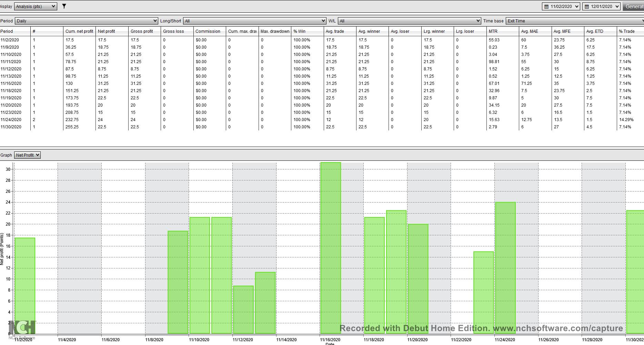Sort by the Period column header
The height and width of the screenshot is (345, 644).
[x=15, y=31]
